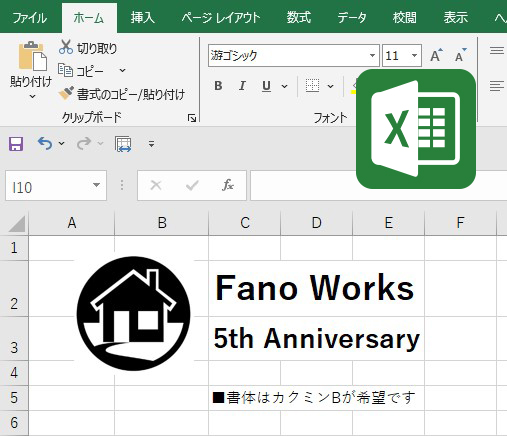Open Insert Function fx dialog

click(x=228, y=185)
